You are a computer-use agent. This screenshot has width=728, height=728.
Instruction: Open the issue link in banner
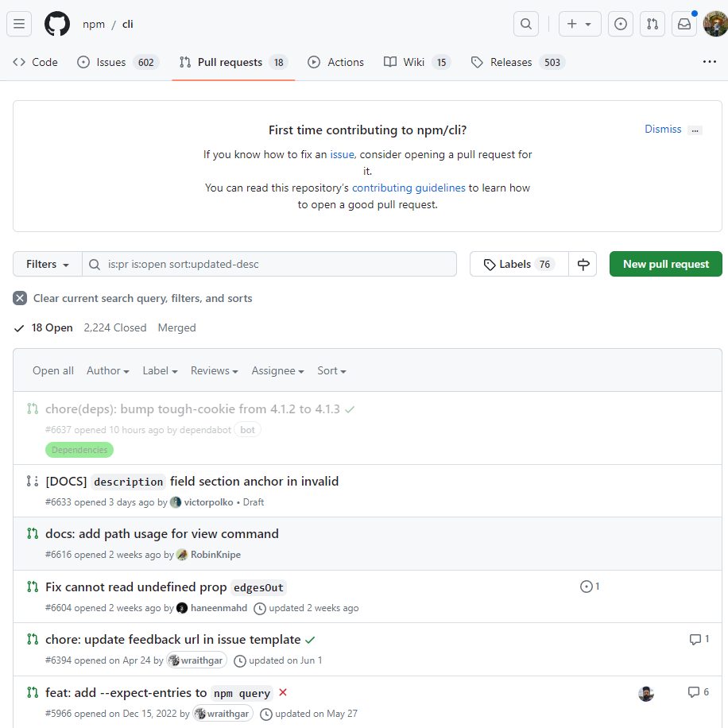(x=343, y=155)
